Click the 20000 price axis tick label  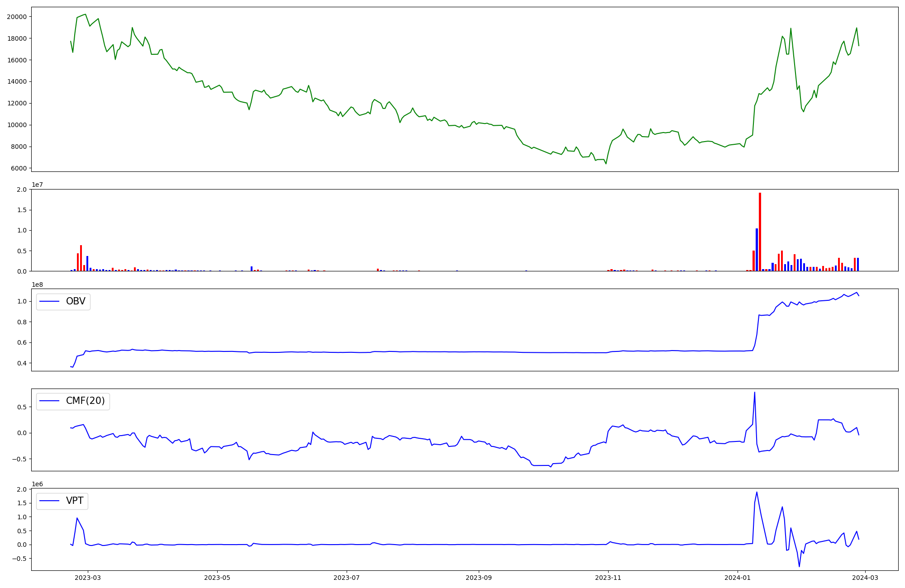[x=17, y=17]
